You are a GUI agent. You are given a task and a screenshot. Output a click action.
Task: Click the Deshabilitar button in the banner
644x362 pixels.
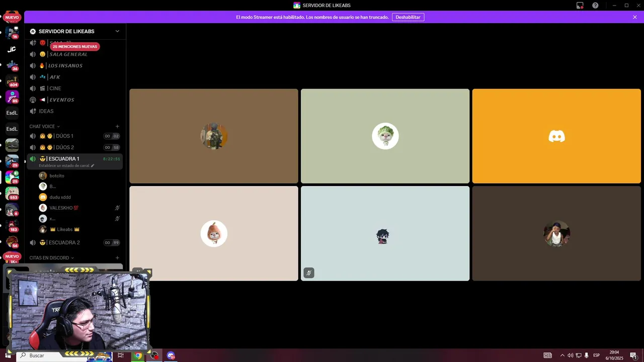click(408, 17)
